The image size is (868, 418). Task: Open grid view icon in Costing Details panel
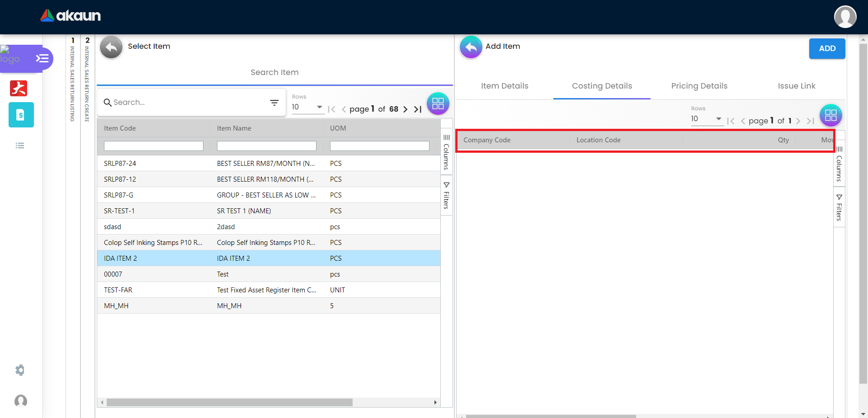[x=830, y=115]
